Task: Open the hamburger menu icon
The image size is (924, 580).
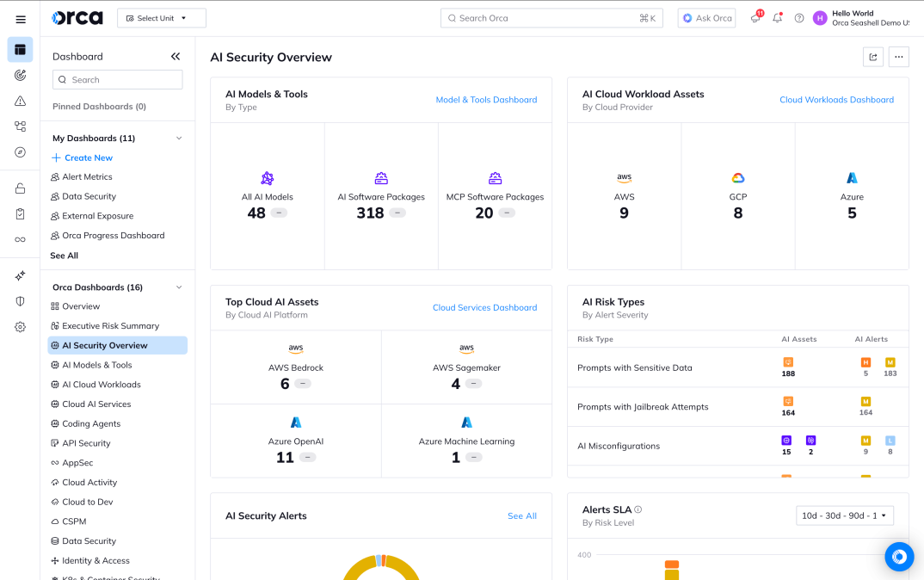Action: [21, 19]
